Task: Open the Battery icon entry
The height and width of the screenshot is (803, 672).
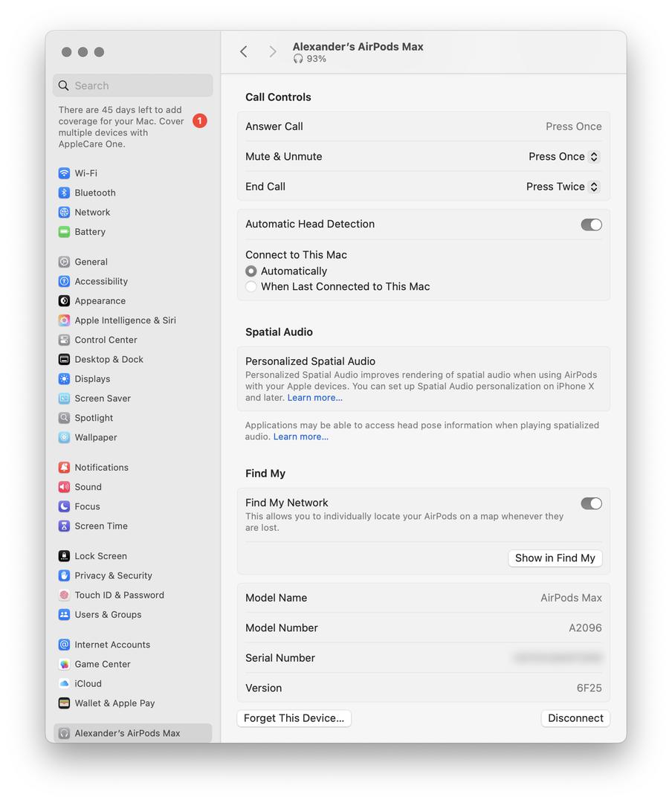Action: [64, 231]
